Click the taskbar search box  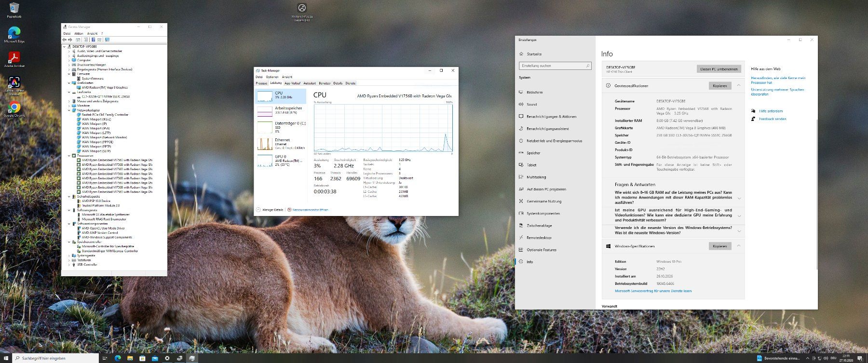55,358
